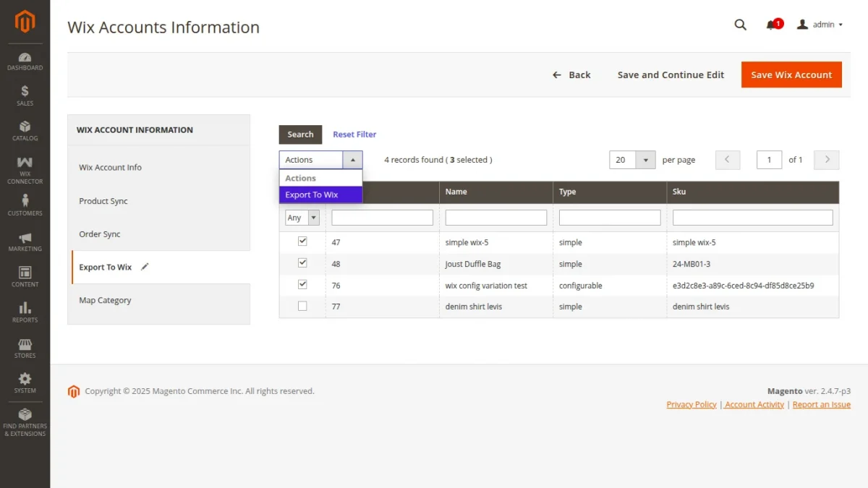Expand the Any selection filter dropdown
The height and width of the screenshot is (488, 868).
tap(302, 217)
